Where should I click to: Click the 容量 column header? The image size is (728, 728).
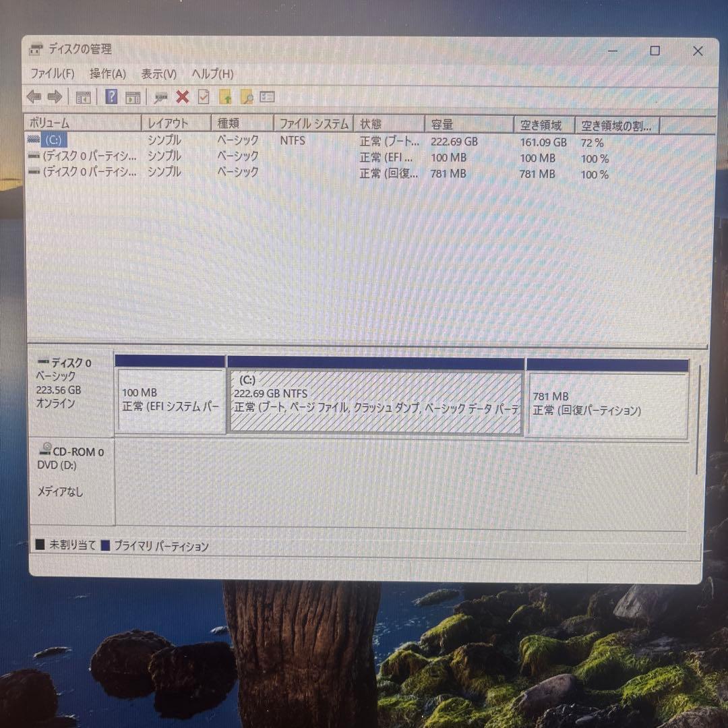tap(442, 124)
